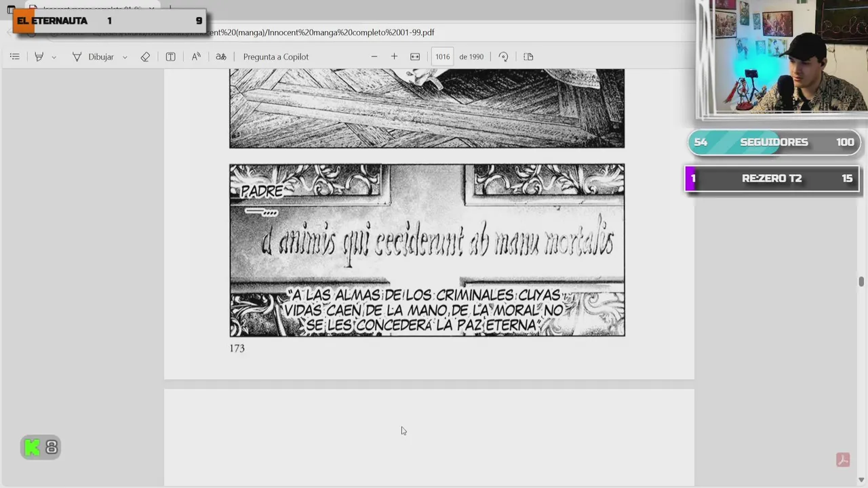Click the vertical scrollbar thumb
The image size is (868, 488).
[861, 281]
